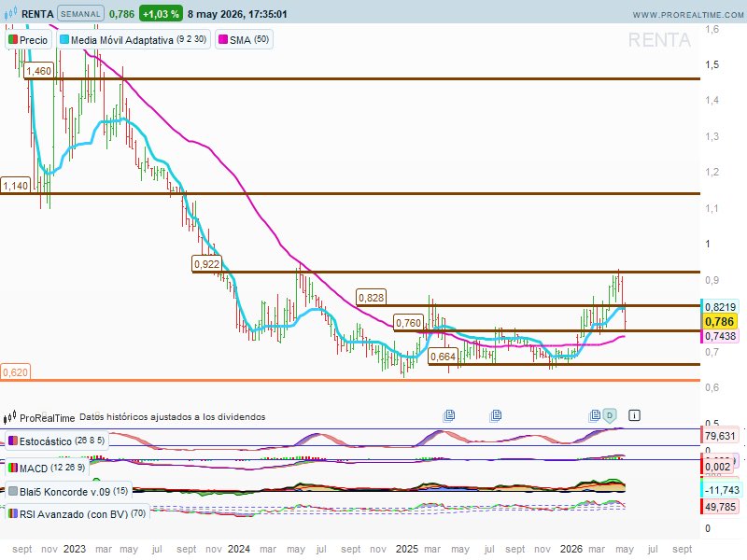The height and width of the screenshot is (560, 747).
Task: Click the +1,03 % change badge
Action: pos(161,14)
